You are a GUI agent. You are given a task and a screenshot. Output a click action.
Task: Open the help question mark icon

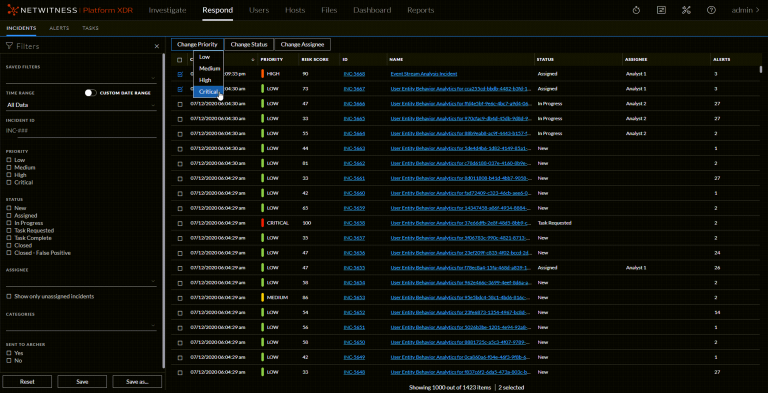click(711, 10)
